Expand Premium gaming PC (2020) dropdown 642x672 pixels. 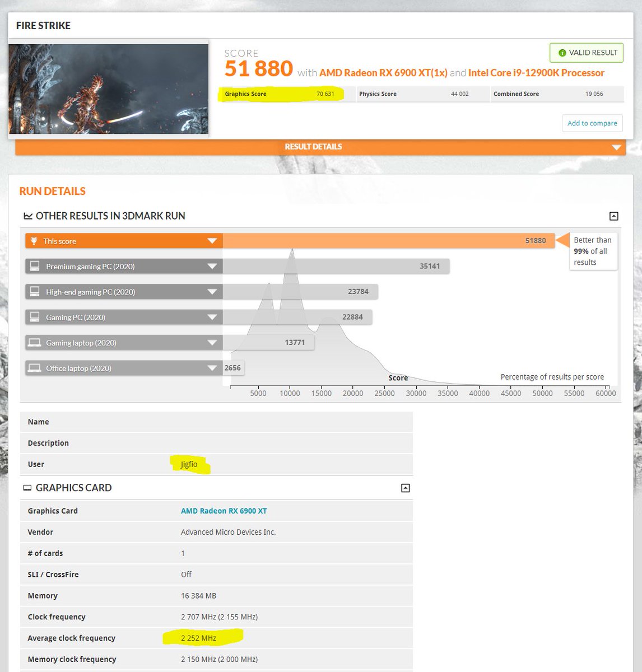point(212,267)
